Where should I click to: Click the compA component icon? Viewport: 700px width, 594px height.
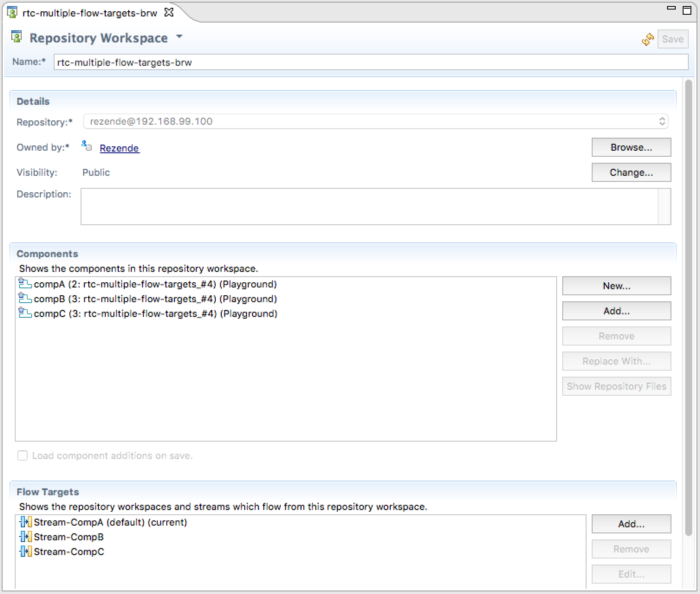(25, 284)
